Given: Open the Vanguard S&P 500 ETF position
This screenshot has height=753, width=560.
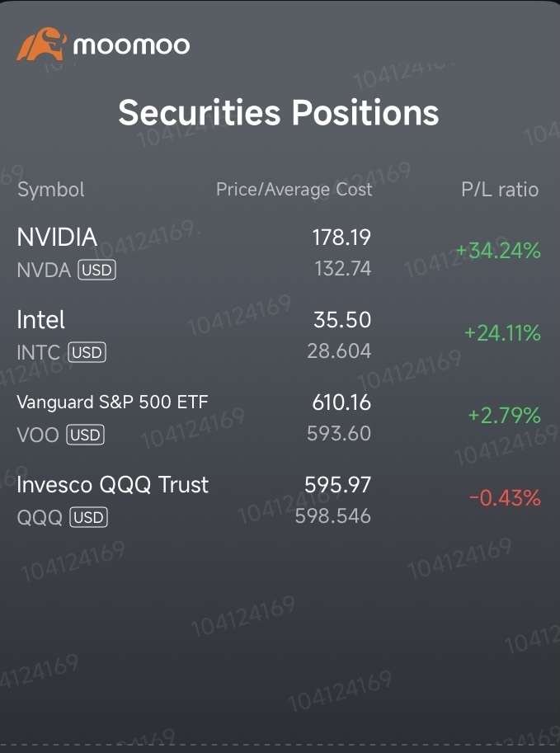Looking at the screenshot, I should pos(112,402).
